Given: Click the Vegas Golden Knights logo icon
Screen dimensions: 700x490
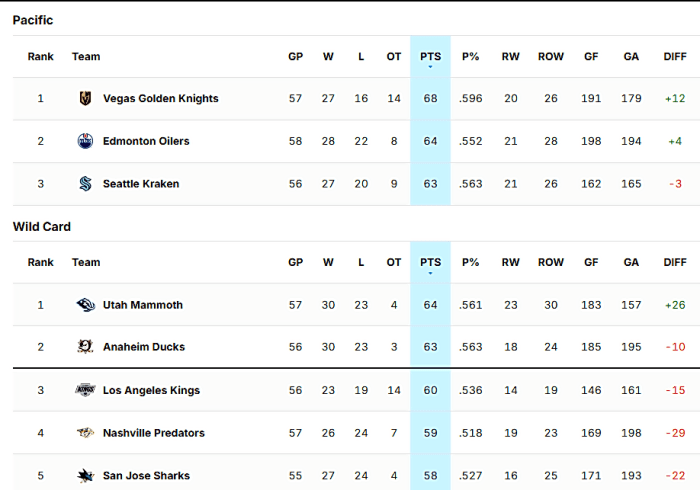Looking at the screenshot, I should coord(85,98).
